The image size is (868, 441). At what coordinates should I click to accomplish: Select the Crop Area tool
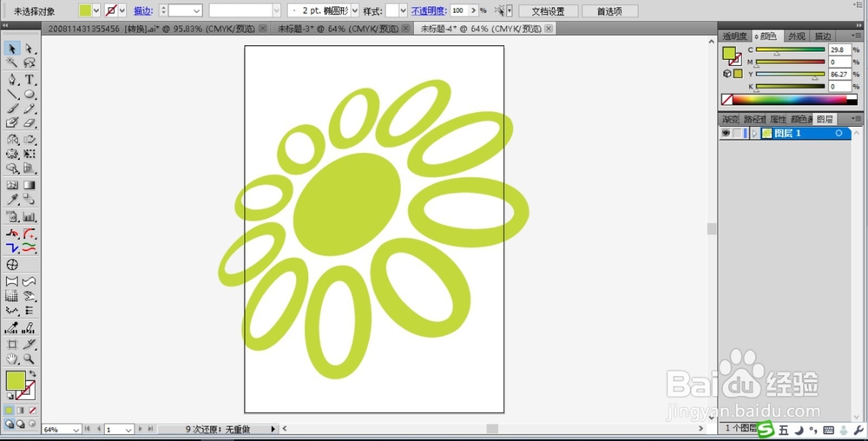(12, 344)
